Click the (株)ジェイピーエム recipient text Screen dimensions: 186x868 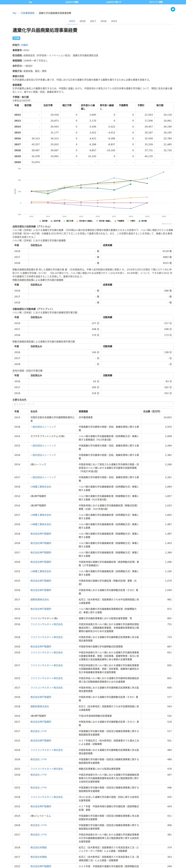coord(41,816)
